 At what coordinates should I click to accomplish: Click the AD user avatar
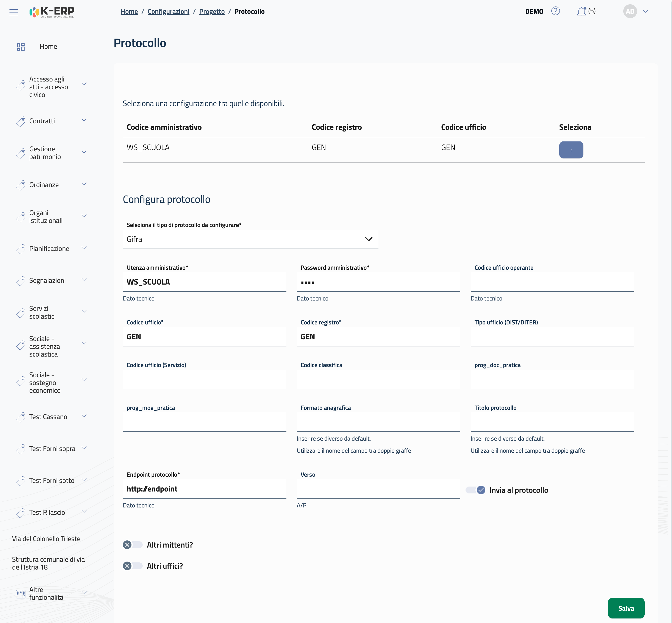click(630, 11)
